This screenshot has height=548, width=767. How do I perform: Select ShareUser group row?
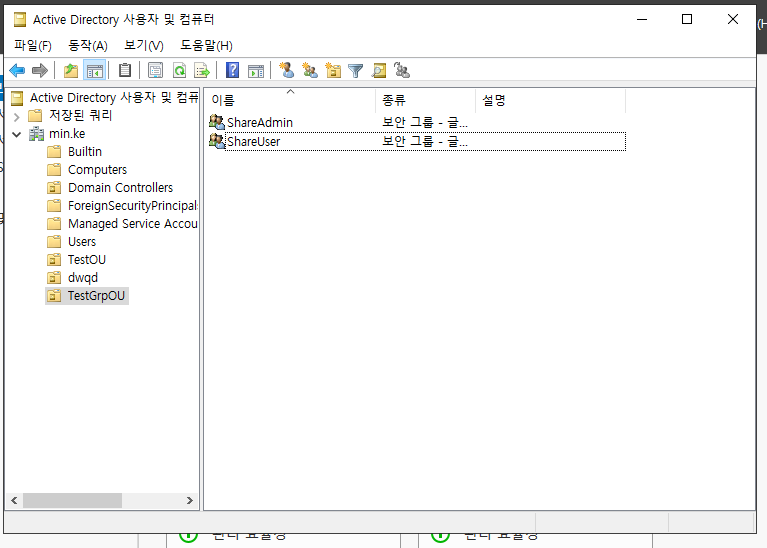point(417,141)
